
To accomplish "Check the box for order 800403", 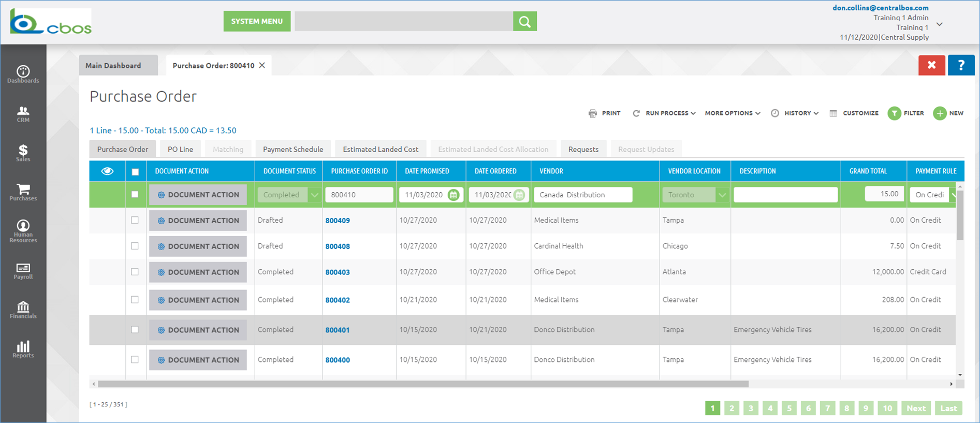I will 135,272.
